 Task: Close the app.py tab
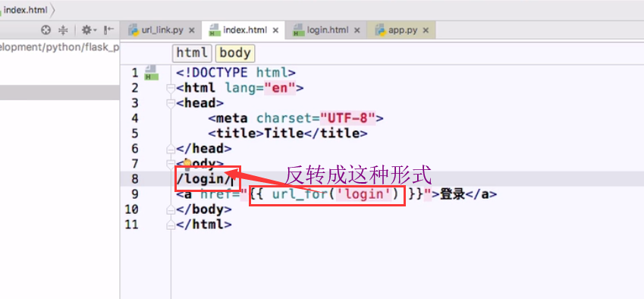pos(426,30)
